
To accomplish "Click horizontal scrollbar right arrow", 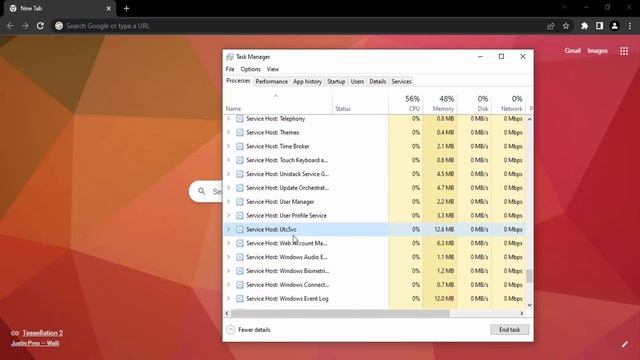I will [x=522, y=313].
